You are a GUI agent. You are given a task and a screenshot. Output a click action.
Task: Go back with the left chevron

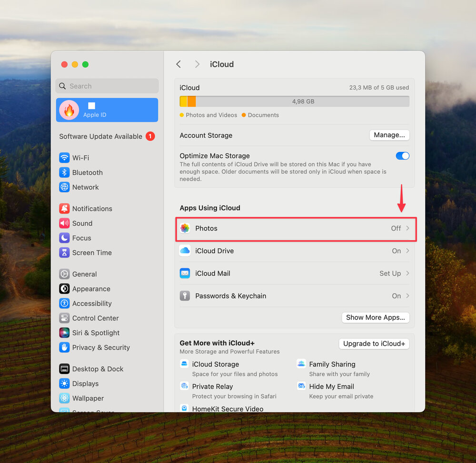point(178,64)
